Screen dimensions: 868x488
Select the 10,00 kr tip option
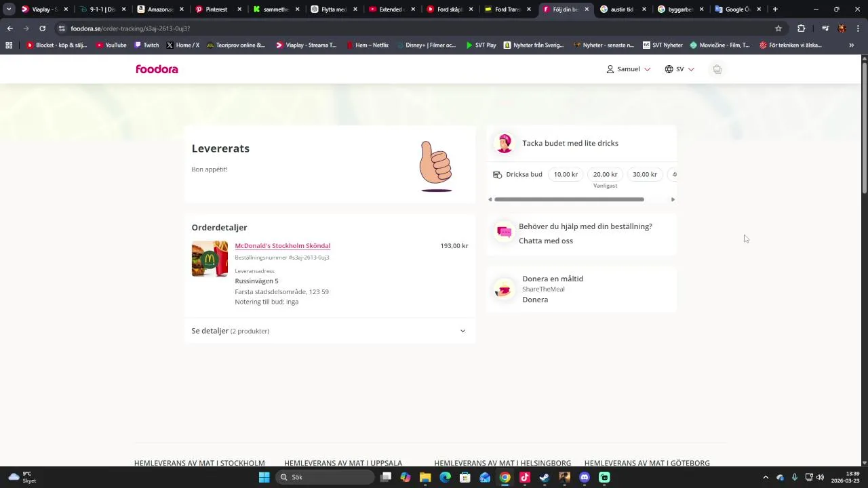click(x=566, y=174)
